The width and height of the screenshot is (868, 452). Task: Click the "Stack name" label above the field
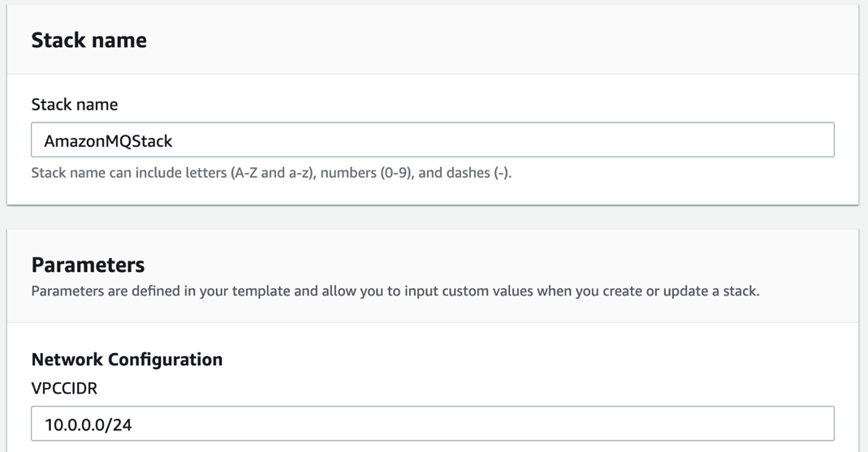(x=74, y=105)
